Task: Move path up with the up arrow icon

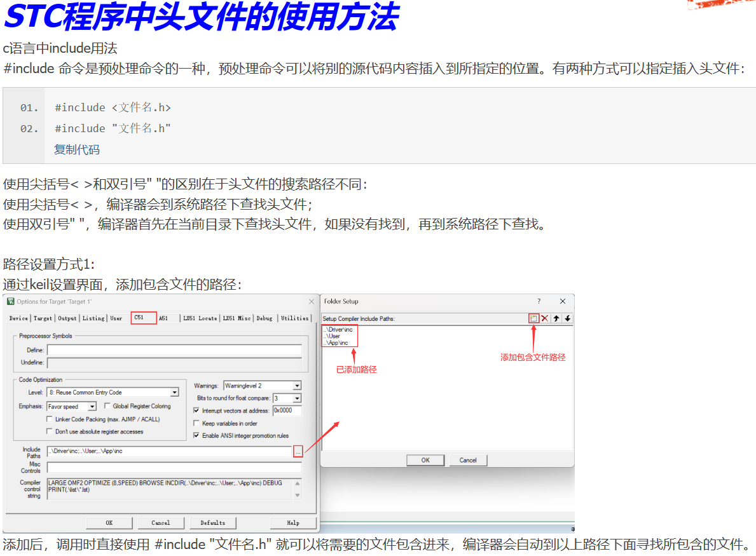Action: click(556, 318)
